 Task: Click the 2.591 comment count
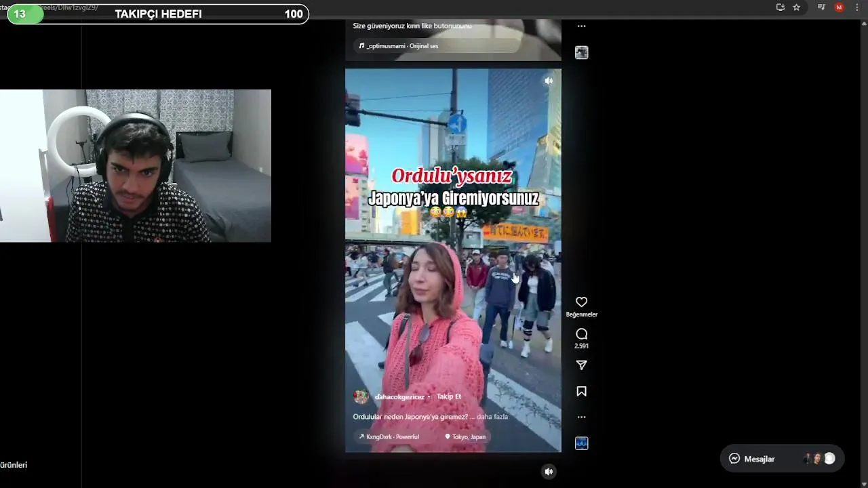[581, 346]
